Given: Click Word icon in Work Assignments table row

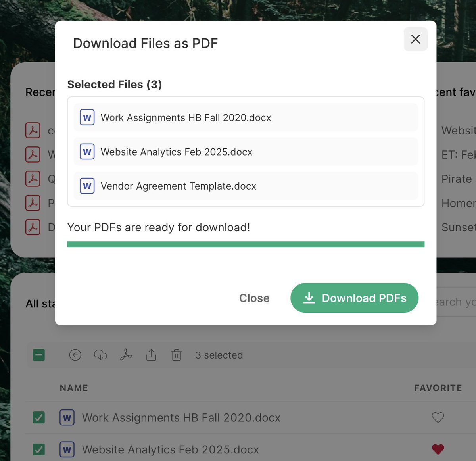Looking at the screenshot, I should tap(67, 417).
